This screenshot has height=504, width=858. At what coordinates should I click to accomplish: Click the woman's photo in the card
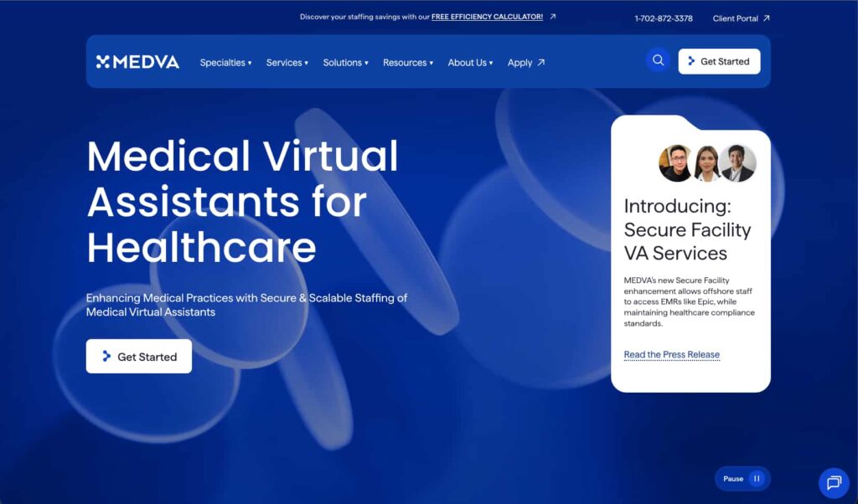tap(706, 163)
